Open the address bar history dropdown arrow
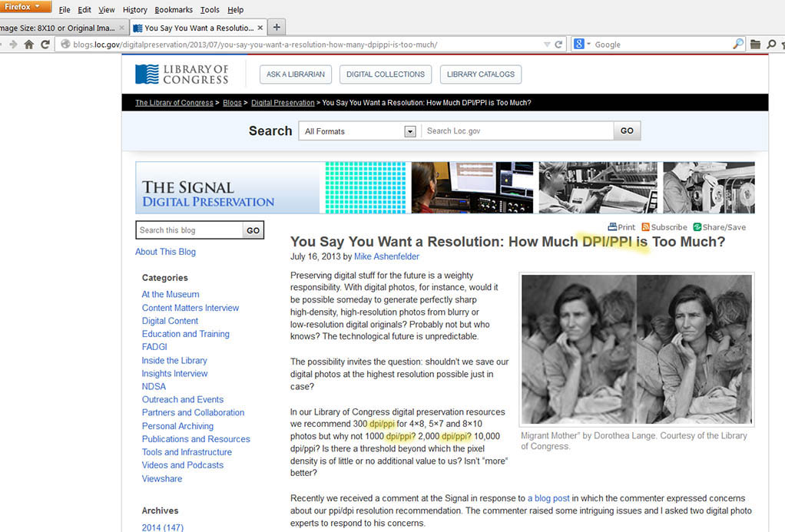Screen dimensions: 785x532 click(547, 45)
